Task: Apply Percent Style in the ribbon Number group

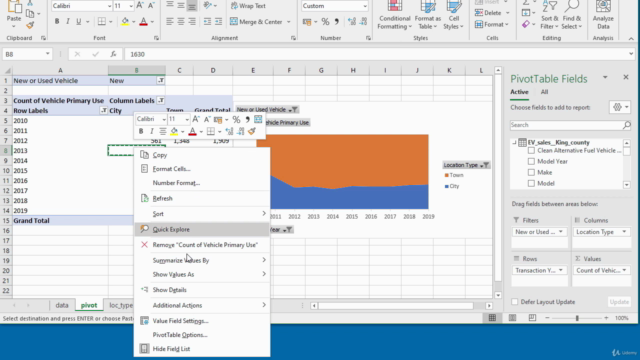Action: tap(325, 22)
